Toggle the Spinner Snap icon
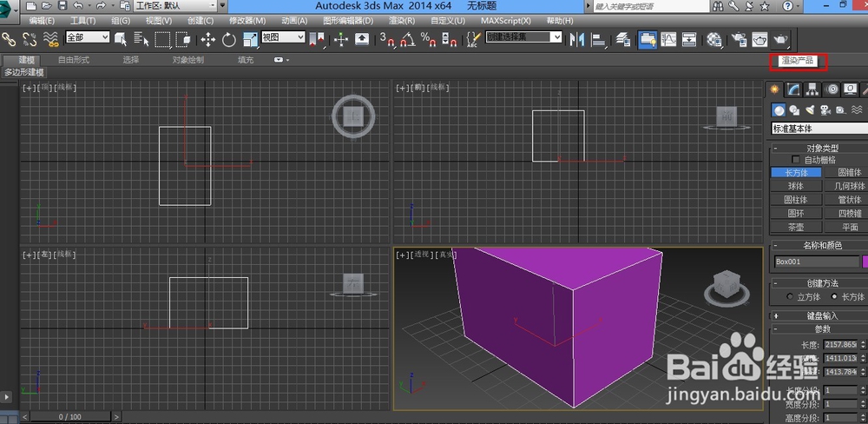Screen dimensions: 868x424 (450, 39)
